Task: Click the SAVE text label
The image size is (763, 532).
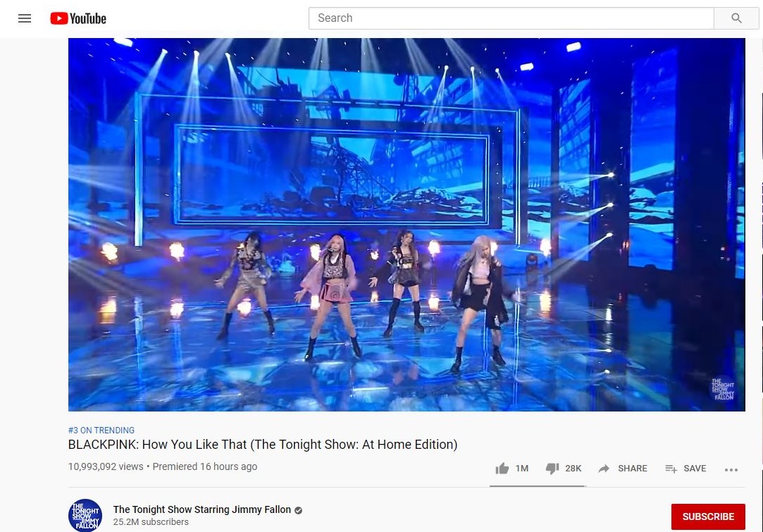Action: [x=695, y=469]
